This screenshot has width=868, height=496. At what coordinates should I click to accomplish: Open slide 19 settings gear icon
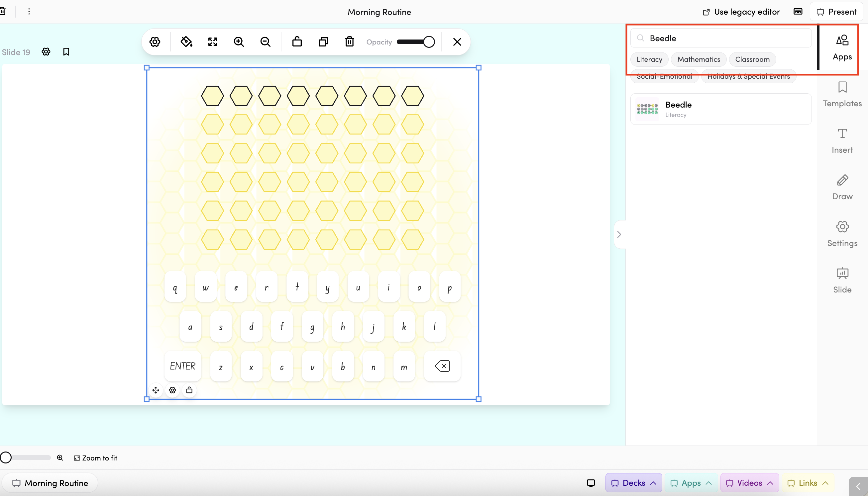click(46, 52)
